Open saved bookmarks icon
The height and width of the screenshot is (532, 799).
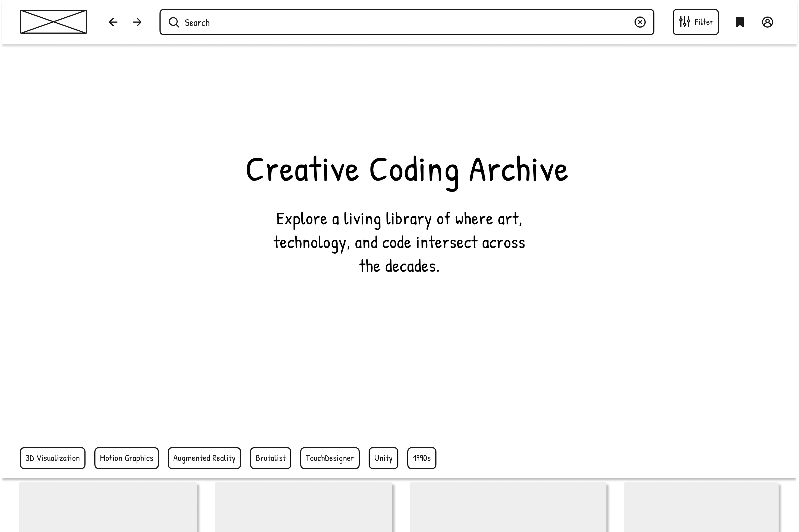pyautogui.click(x=740, y=22)
